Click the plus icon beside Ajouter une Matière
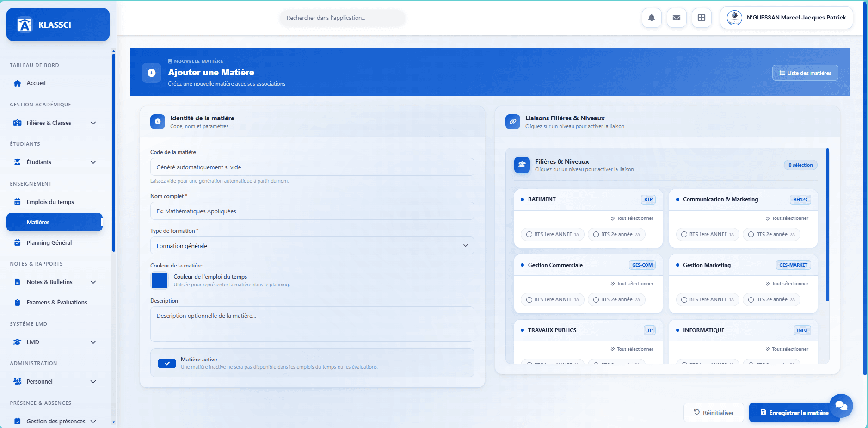The image size is (868, 428). coord(151,73)
